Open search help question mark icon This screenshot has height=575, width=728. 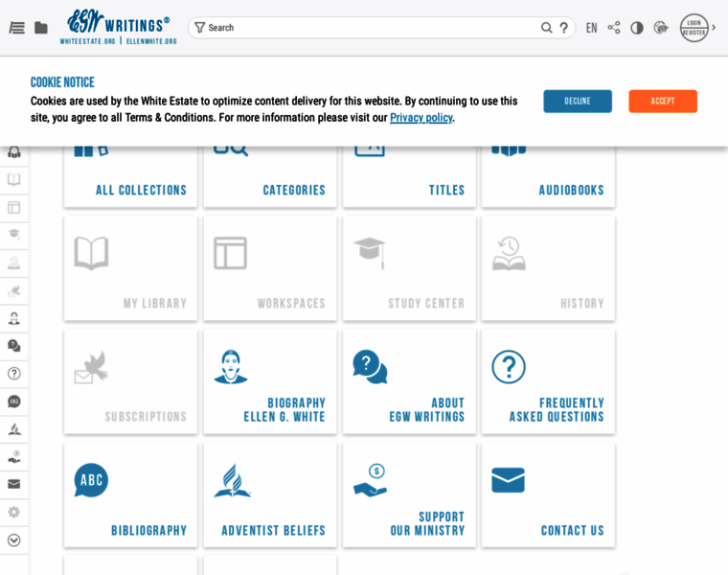(x=563, y=28)
